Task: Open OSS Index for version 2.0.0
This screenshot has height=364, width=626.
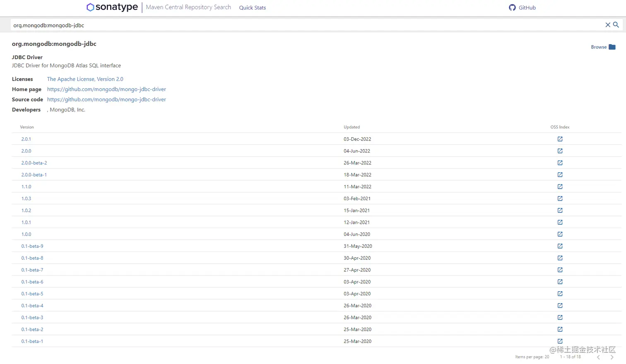Action: pyautogui.click(x=560, y=151)
